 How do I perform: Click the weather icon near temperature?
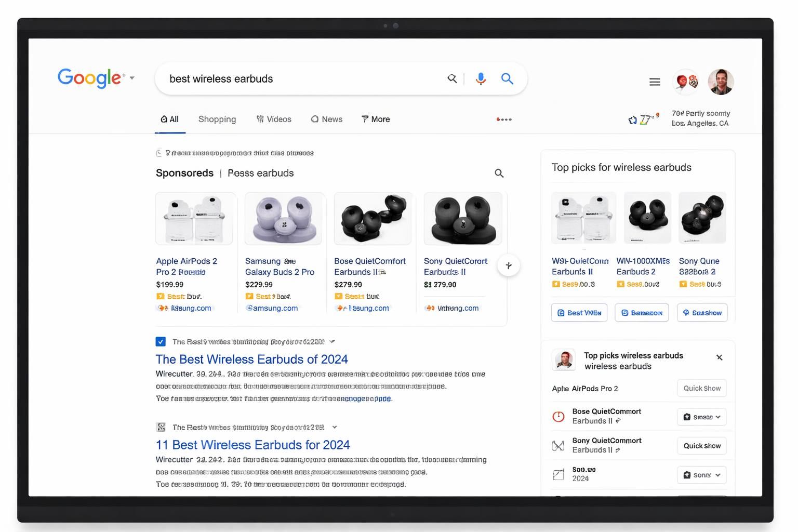[632, 120]
